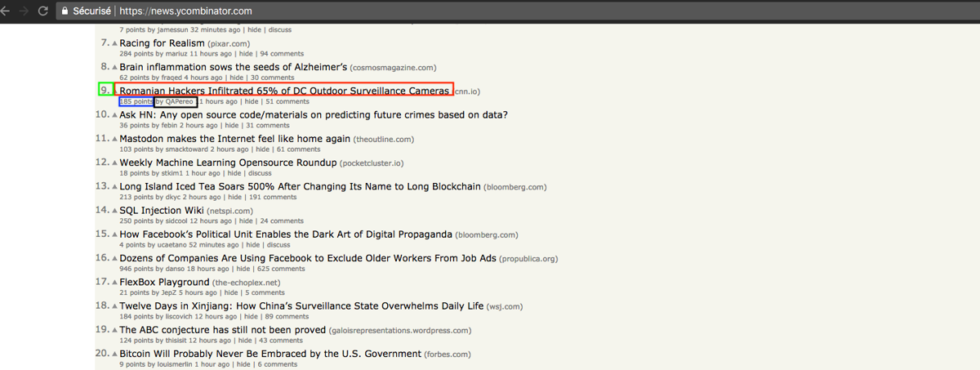Click discuss under Weekly Machine Learning Roundup

click(x=260, y=173)
